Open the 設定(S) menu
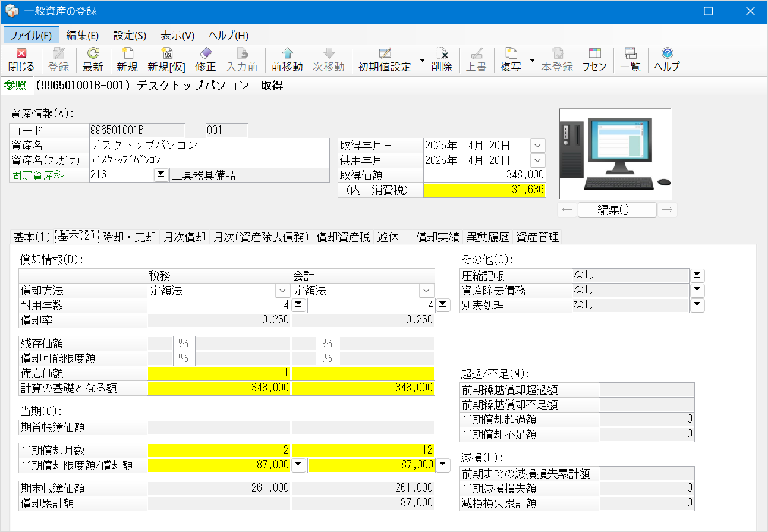The height and width of the screenshot is (532, 768). (130, 35)
